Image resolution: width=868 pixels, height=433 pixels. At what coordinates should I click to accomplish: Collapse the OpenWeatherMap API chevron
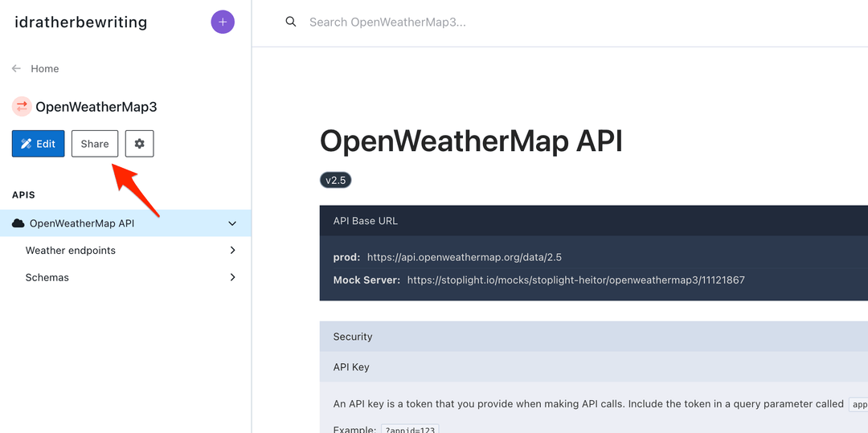(x=232, y=223)
